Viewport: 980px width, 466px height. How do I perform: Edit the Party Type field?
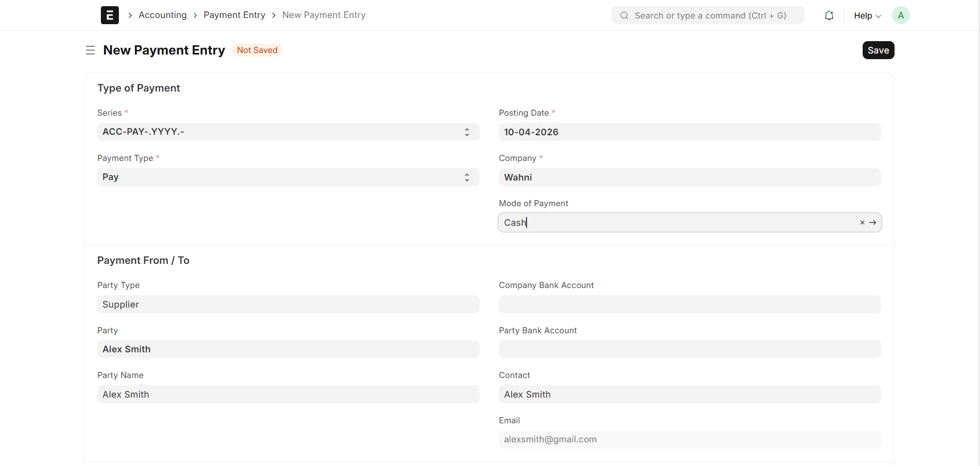coord(288,304)
